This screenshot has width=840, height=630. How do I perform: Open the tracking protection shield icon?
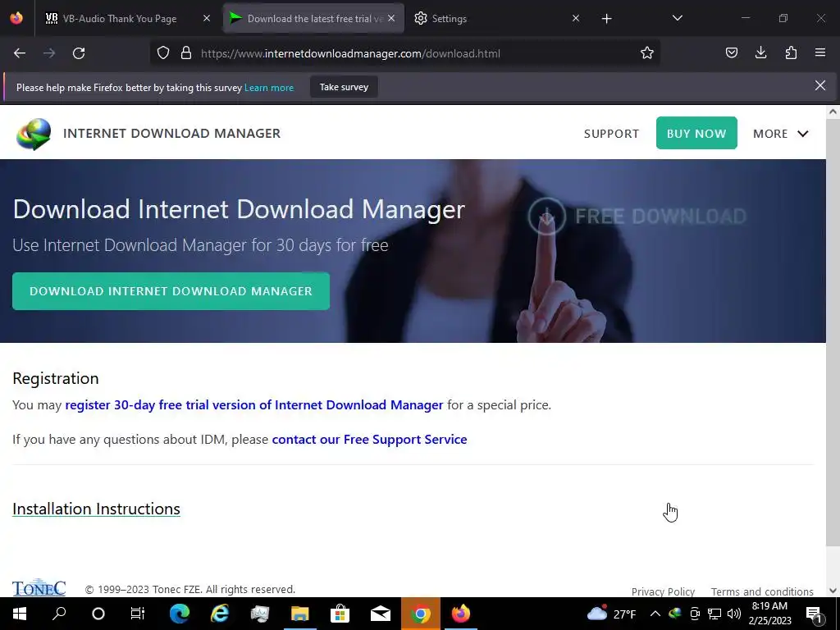163,53
